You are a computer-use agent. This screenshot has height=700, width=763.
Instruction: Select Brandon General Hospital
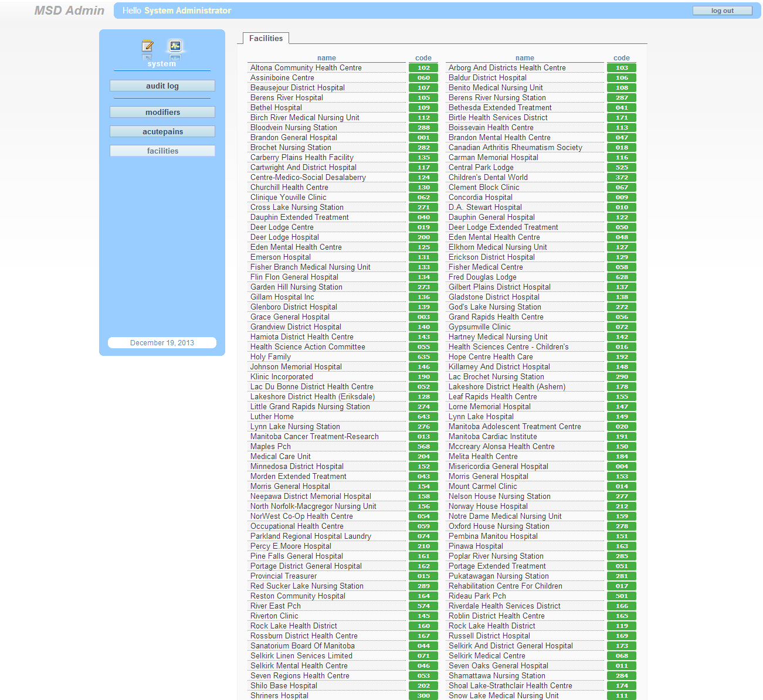click(x=294, y=137)
